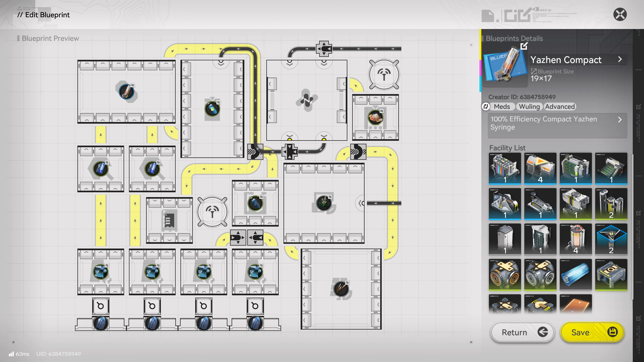This screenshot has height=362, width=644.
Task: Select the yellow power pole facility with count 2
Action: pos(611,204)
